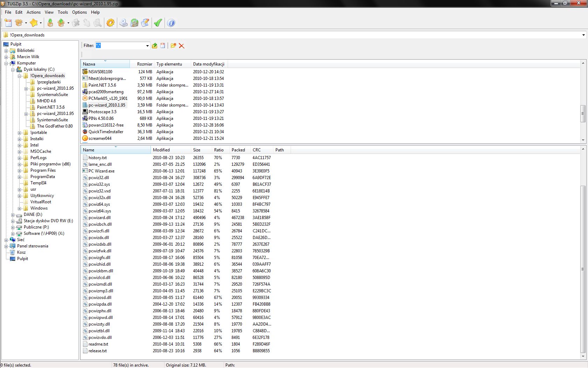
Task: Open the dropdown arrow beside Open archive
Action: click(x=26, y=23)
